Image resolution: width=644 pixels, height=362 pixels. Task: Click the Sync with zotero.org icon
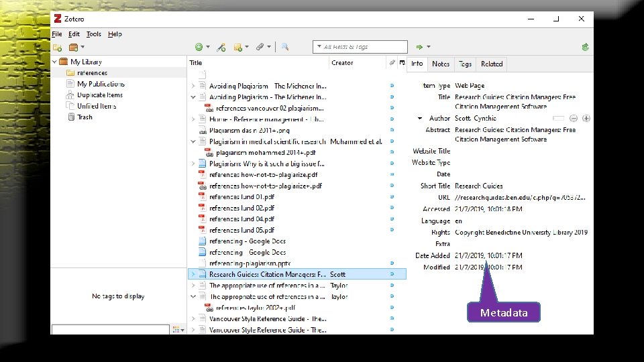point(585,47)
